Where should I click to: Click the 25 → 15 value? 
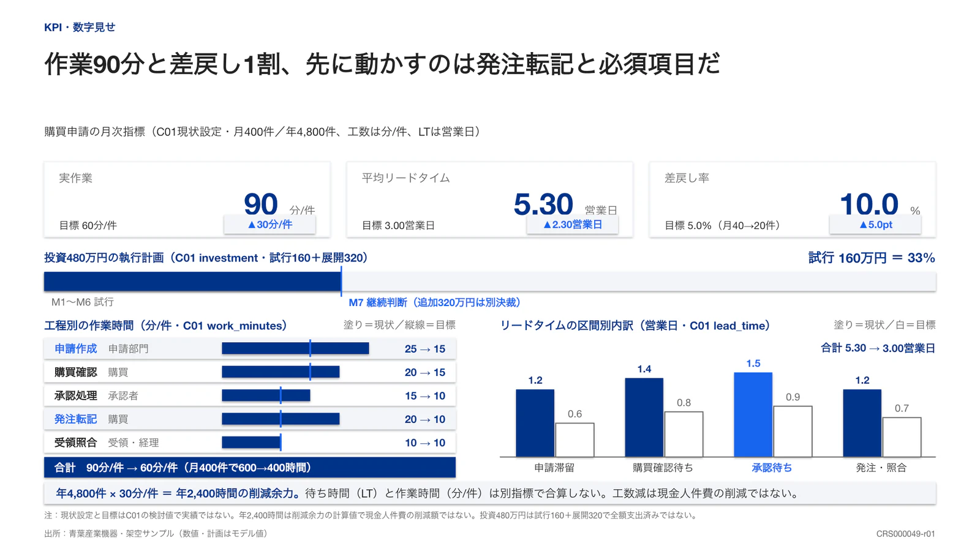425,349
